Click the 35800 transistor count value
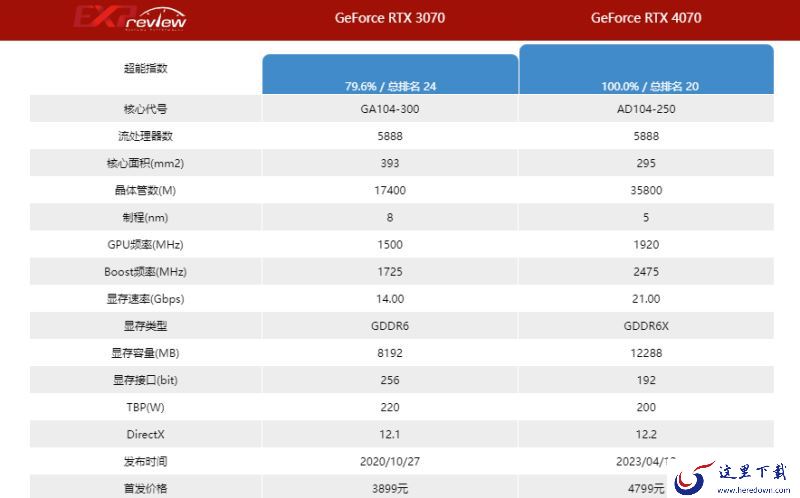The width and height of the screenshot is (800, 498). (646, 190)
